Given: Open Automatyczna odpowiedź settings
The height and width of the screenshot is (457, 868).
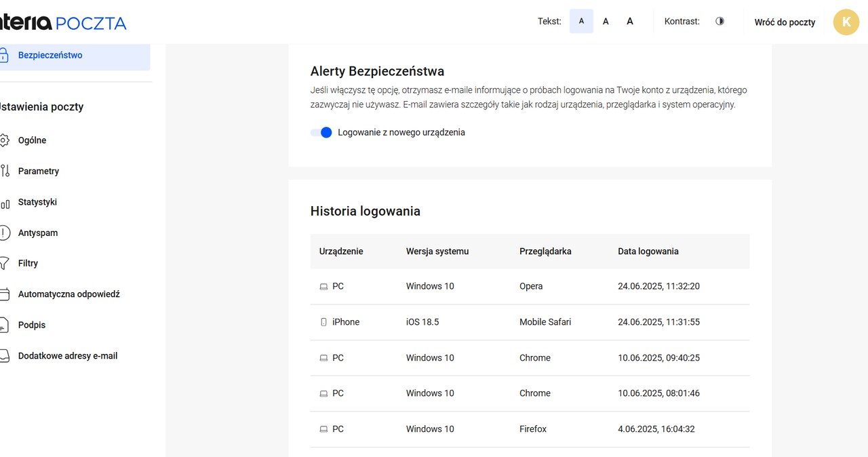Looking at the screenshot, I should pos(69,294).
